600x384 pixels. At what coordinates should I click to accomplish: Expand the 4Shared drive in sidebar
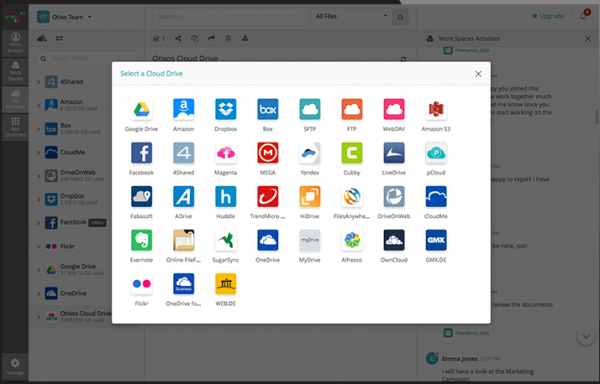39,82
